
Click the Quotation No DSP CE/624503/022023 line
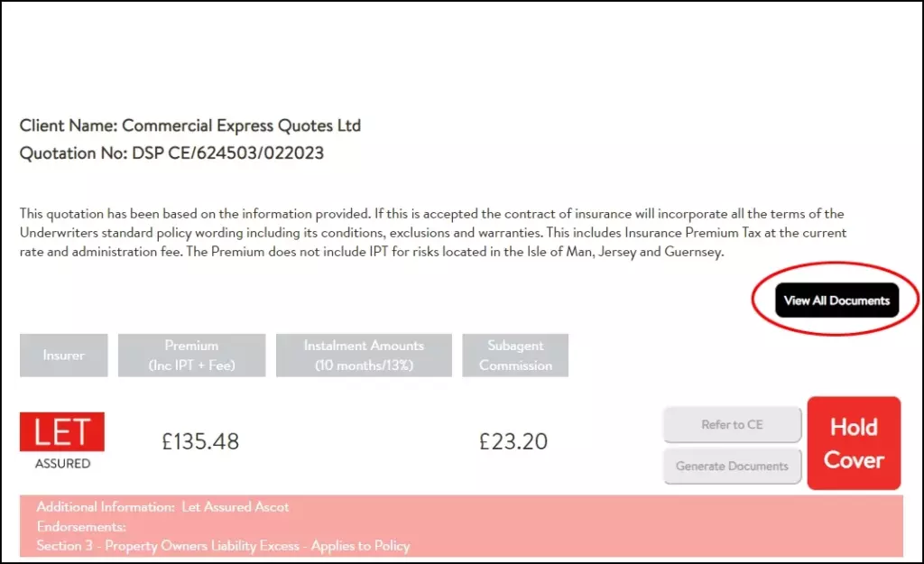(171, 153)
